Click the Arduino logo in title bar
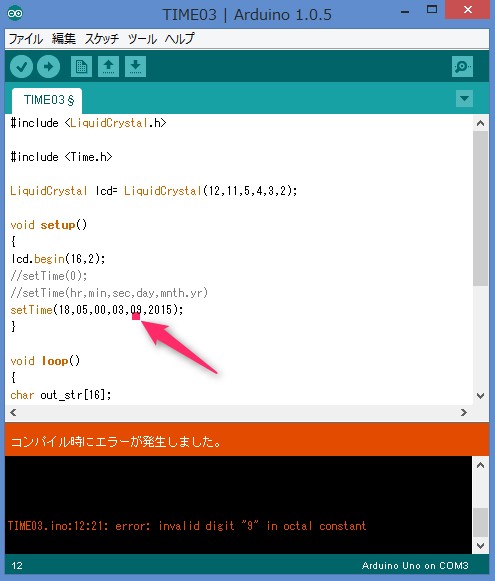This screenshot has width=495, height=581. 15,13
